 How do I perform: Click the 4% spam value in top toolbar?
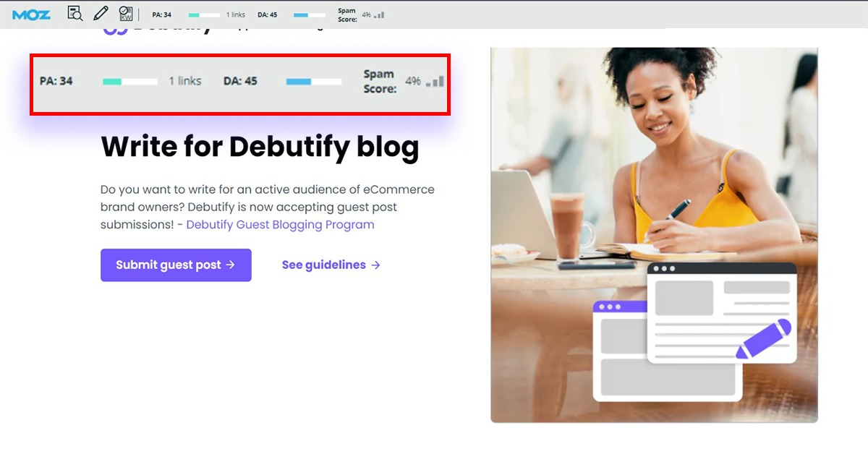[367, 14]
